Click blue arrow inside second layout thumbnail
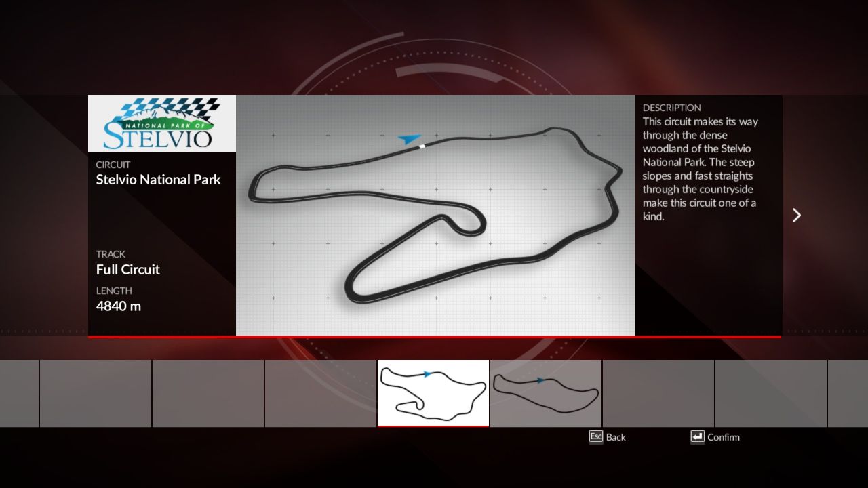 (x=540, y=380)
